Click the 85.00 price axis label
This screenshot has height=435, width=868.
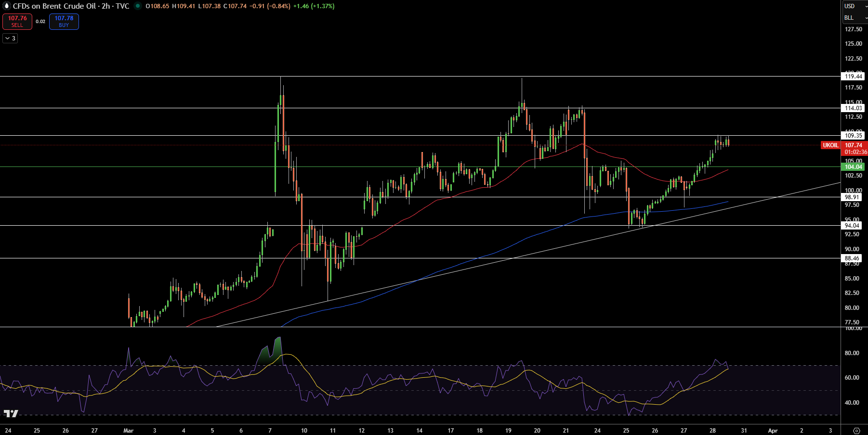click(852, 279)
